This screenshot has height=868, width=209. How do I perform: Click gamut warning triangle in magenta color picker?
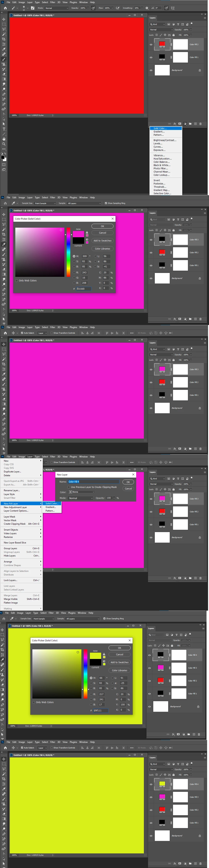[x=87, y=232]
